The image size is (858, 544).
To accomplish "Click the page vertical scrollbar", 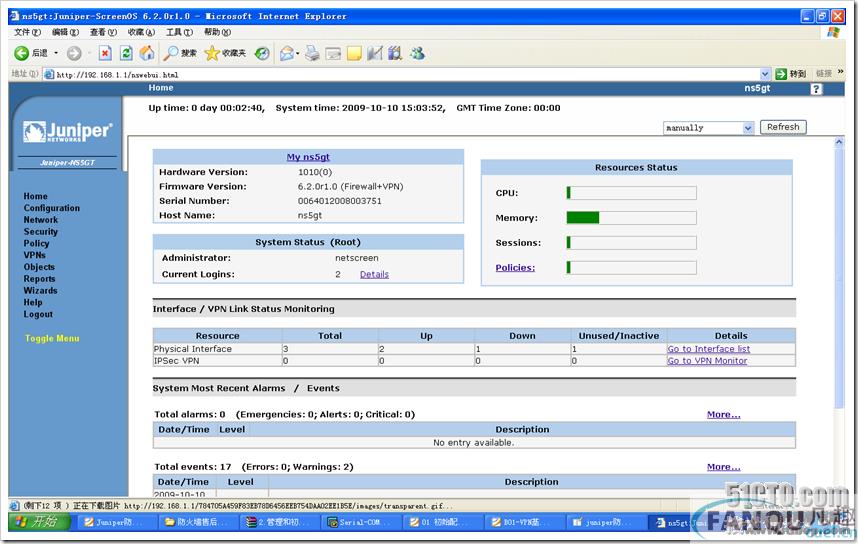I will [x=839, y=279].
